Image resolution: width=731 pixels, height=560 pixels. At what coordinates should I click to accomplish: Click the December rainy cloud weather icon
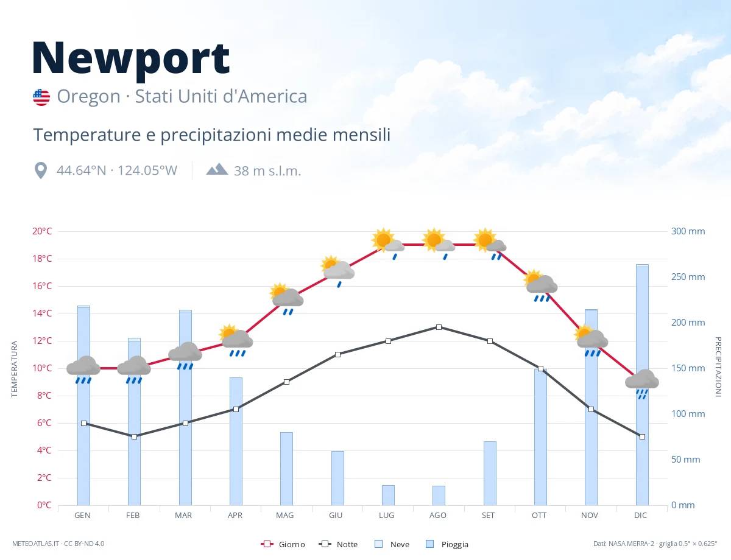pyautogui.click(x=642, y=383)
